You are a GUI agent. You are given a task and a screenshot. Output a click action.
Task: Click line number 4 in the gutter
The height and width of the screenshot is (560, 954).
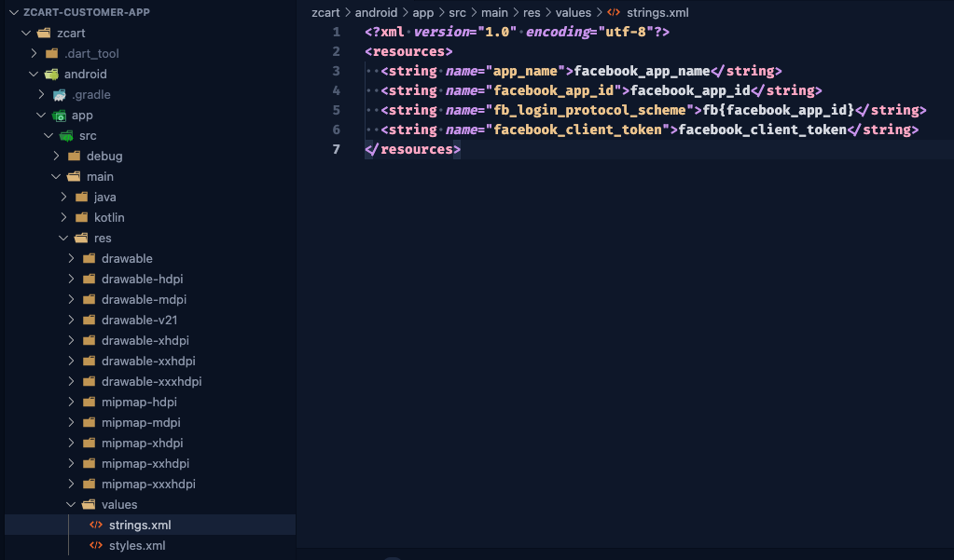point(336,90)
